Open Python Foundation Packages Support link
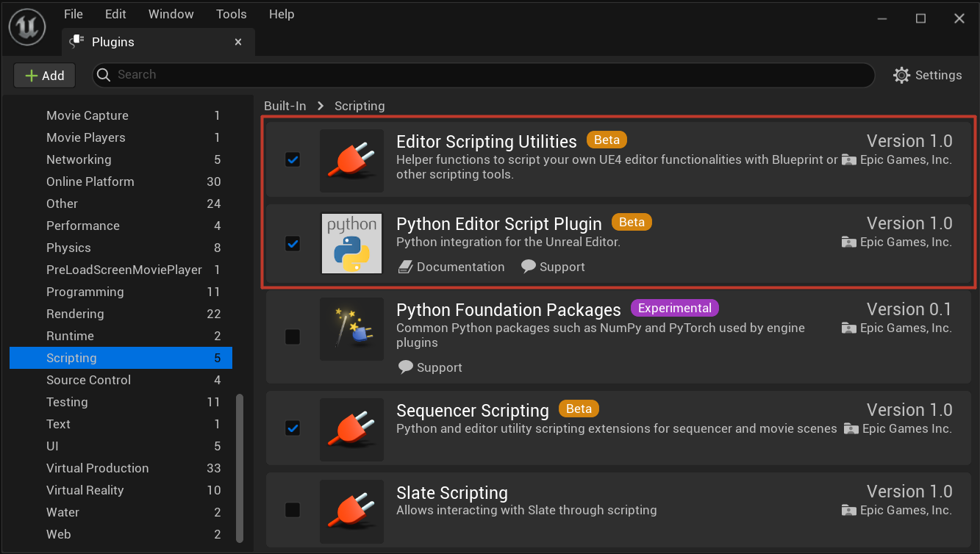The height and width of the screenshot is (554, 980). [430, 367]
